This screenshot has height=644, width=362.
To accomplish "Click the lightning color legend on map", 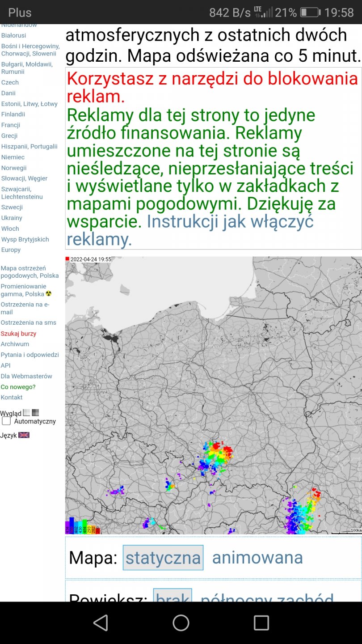I will click(83, 525).
